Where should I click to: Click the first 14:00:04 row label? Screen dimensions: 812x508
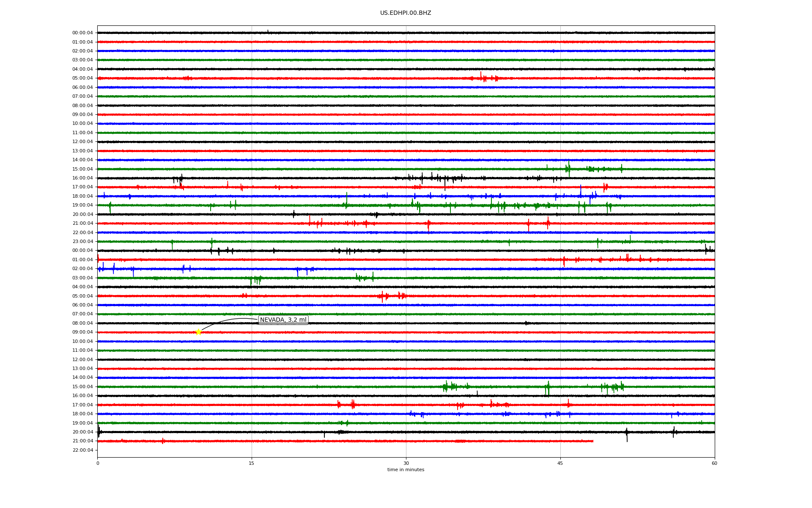(x=82, y=160)
